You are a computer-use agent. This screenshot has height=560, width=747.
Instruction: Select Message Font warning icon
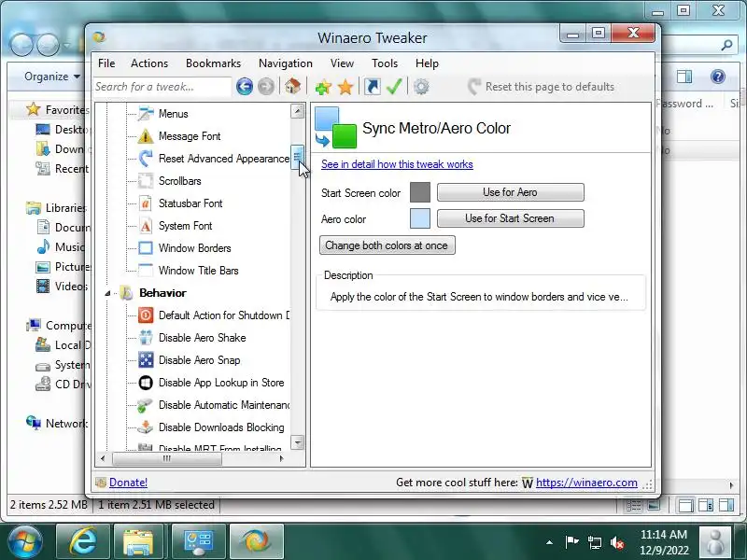pyautogui.click(x=146, y=136)
